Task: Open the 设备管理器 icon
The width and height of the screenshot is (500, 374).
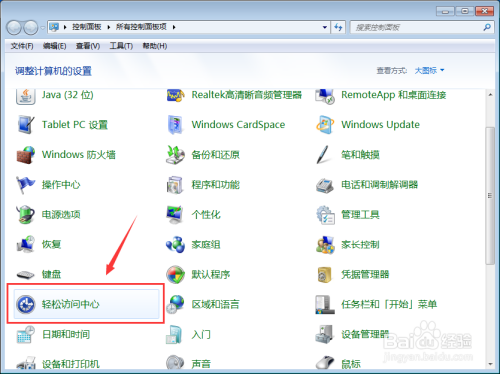Action: click(325, 334)
